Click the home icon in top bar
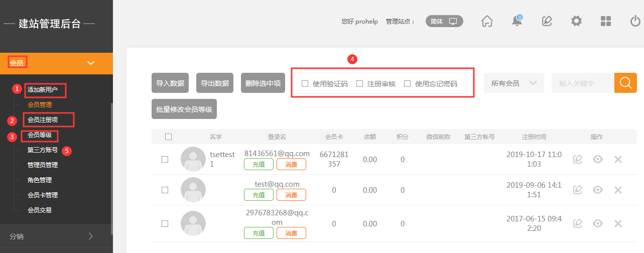Screen dimensions: 644x253 (x=486, y=21)
